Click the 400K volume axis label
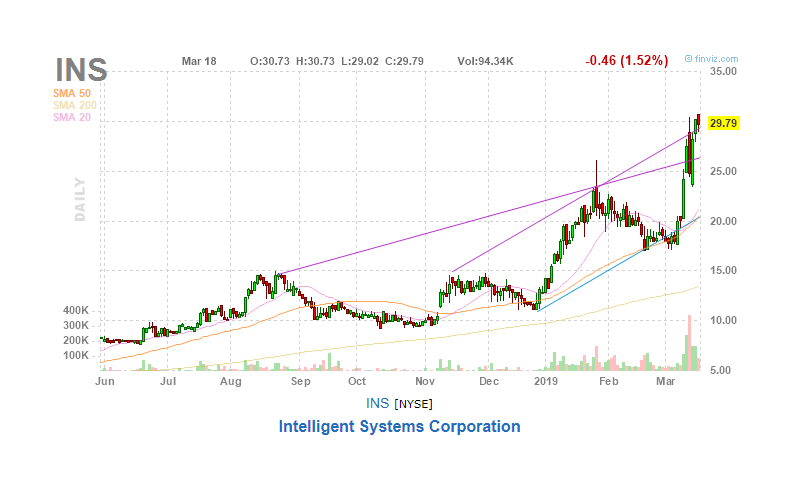Viewport: 793px width, 490px height. [x=76, y=310]
